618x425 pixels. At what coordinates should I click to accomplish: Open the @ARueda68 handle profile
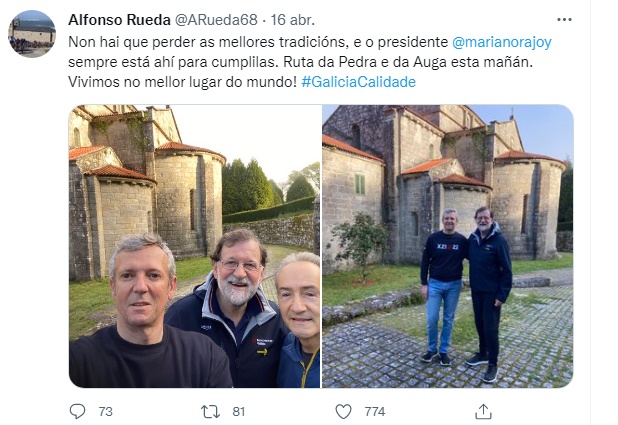click(x=216, y=20)
